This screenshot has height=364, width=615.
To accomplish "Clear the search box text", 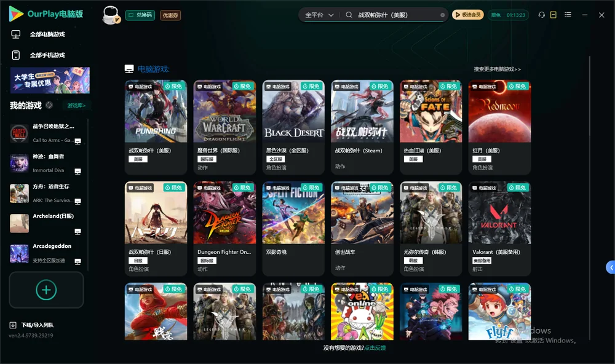I will tap(442, 15).
